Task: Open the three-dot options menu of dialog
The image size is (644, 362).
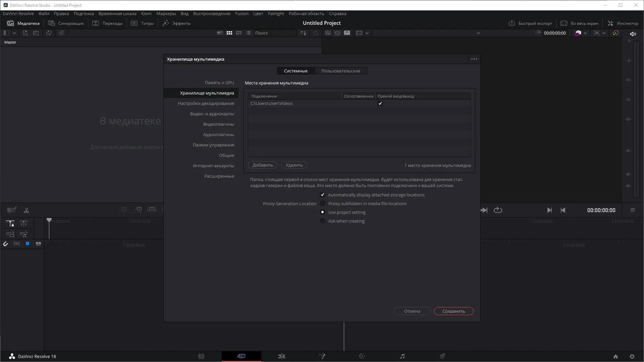Action: tap(474, 59)
